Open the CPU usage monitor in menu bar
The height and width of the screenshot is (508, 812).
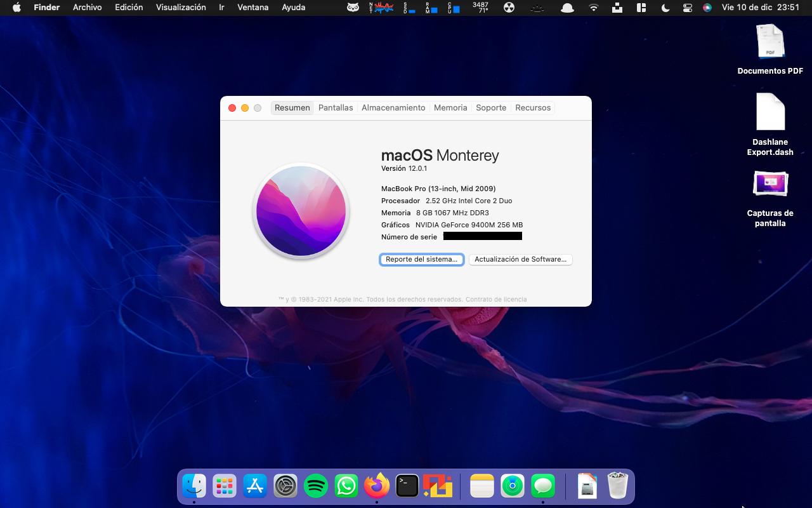click(x=454, y=8)
